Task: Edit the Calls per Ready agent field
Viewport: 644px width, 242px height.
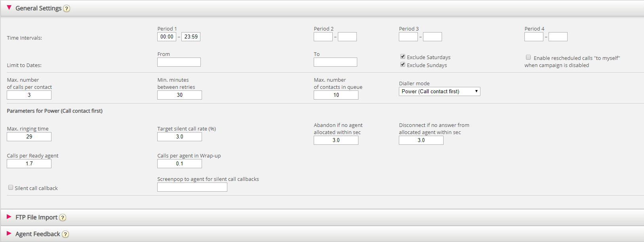Action: (x=29, y=164)
